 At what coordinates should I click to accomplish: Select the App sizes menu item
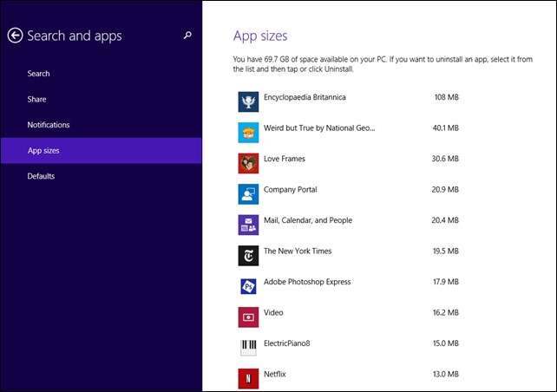coord(101,151)
